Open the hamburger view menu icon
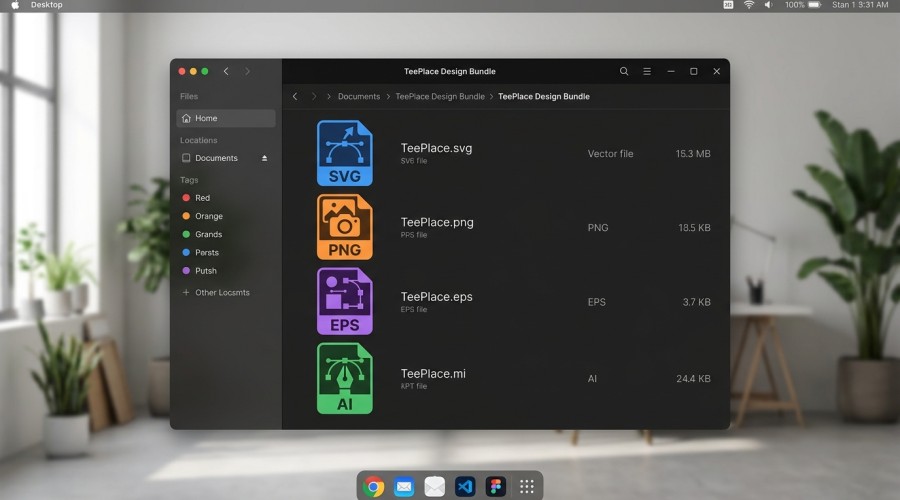 tap(647, 71)
